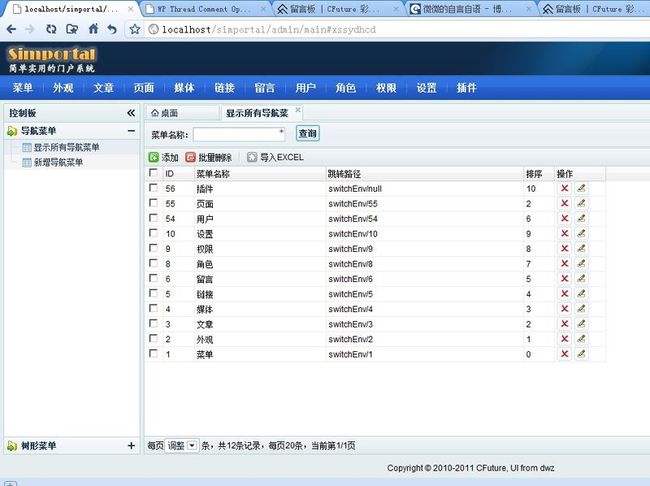Click the 添加 add button
650x486 pixels.
click(164, 158)
